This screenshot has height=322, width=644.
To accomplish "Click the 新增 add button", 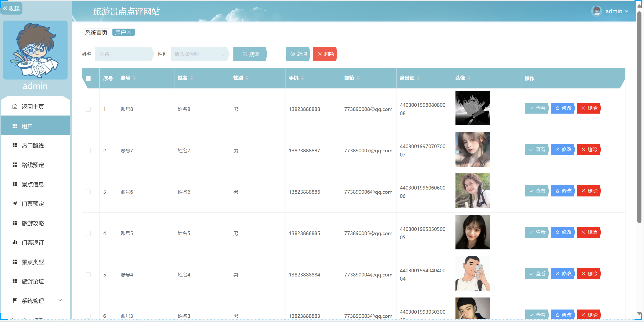I will coord(298,54).
